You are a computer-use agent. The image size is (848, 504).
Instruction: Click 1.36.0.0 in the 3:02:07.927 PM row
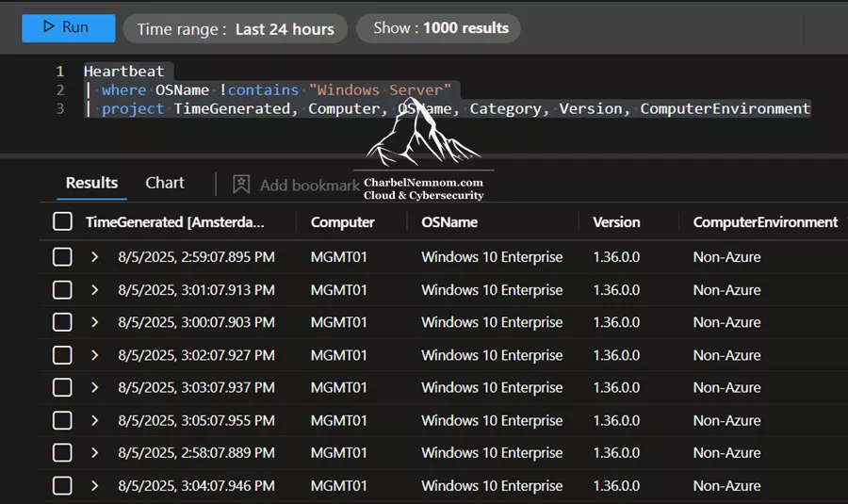pyautogui.click(x=616, y=355)
